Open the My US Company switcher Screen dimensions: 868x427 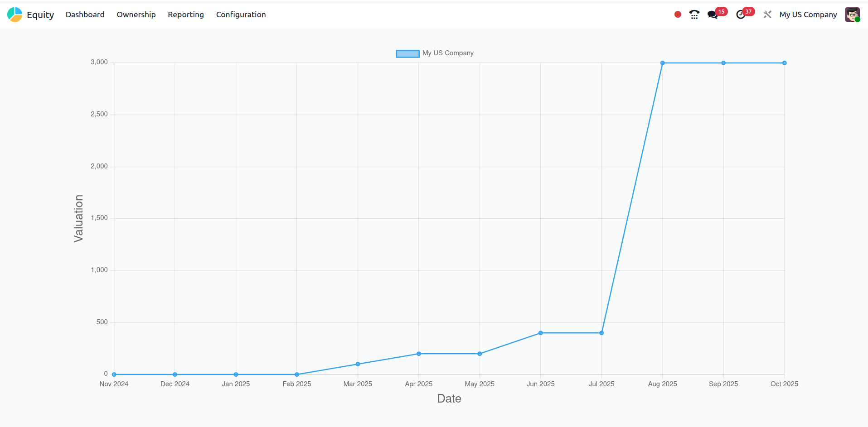coord(808,14)
